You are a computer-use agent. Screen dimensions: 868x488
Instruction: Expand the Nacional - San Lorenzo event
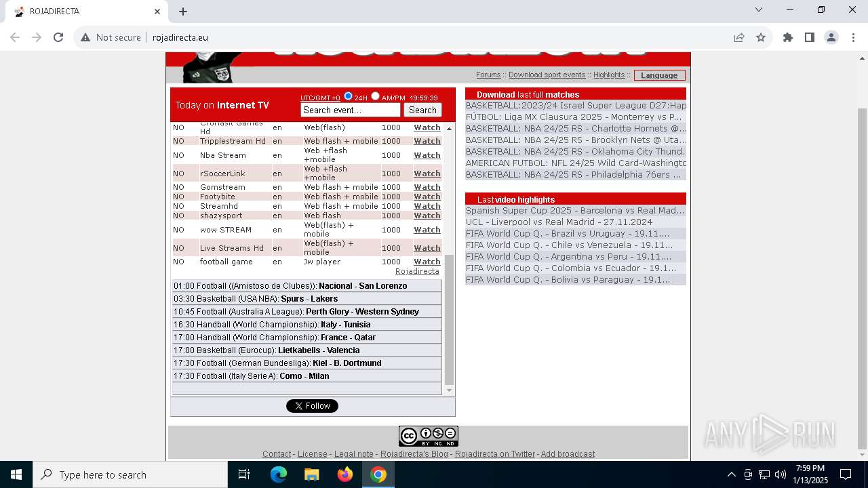pos(307,286)
